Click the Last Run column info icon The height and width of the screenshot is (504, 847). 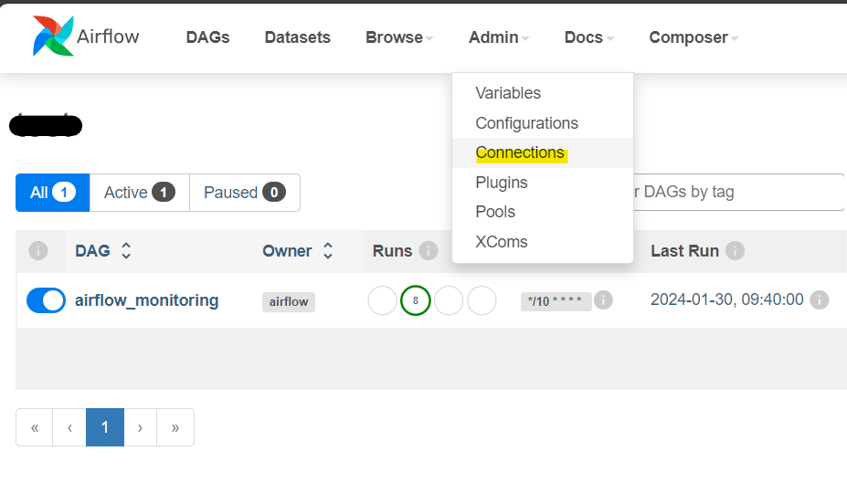coord(735,251)
